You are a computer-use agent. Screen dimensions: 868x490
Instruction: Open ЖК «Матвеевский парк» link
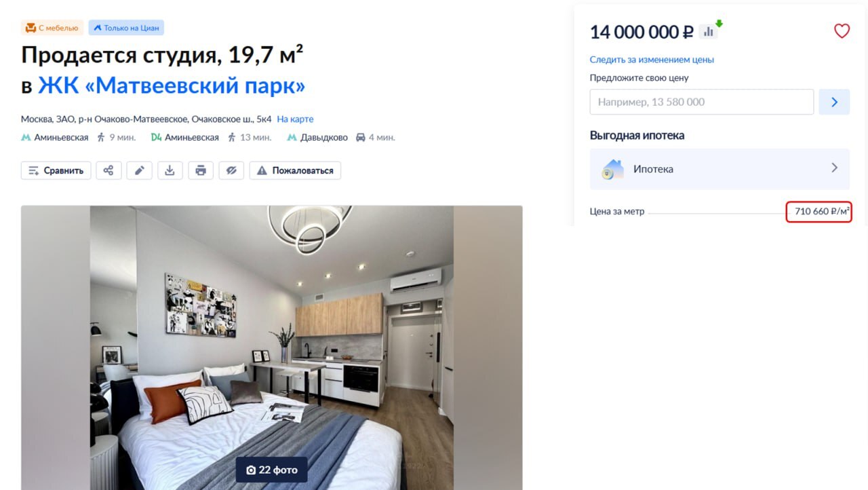172,86
